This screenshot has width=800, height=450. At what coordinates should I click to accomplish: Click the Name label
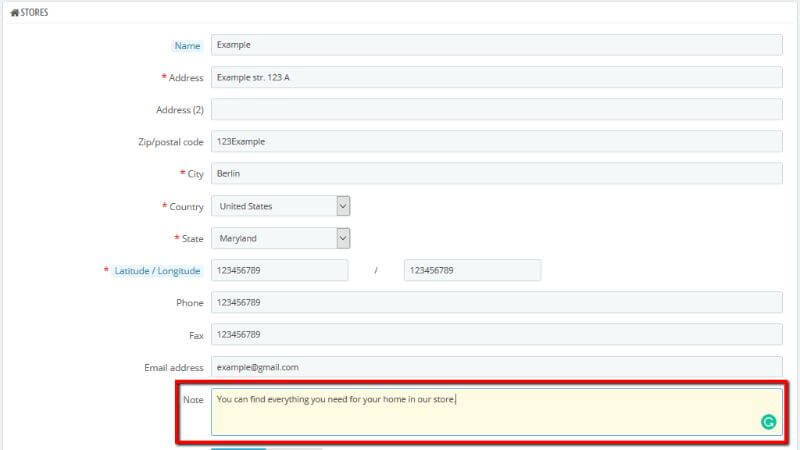[187, 46]
